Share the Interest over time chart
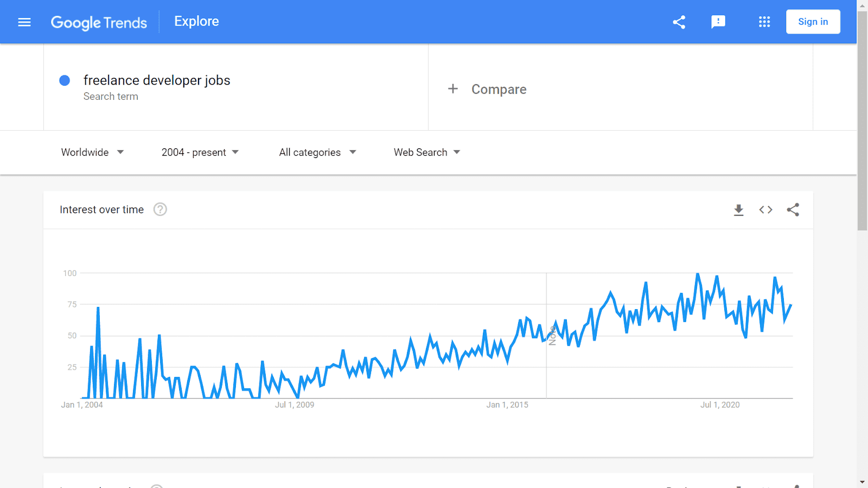The height and width of the screenshot is (488, 868). (x=793, y=210)
